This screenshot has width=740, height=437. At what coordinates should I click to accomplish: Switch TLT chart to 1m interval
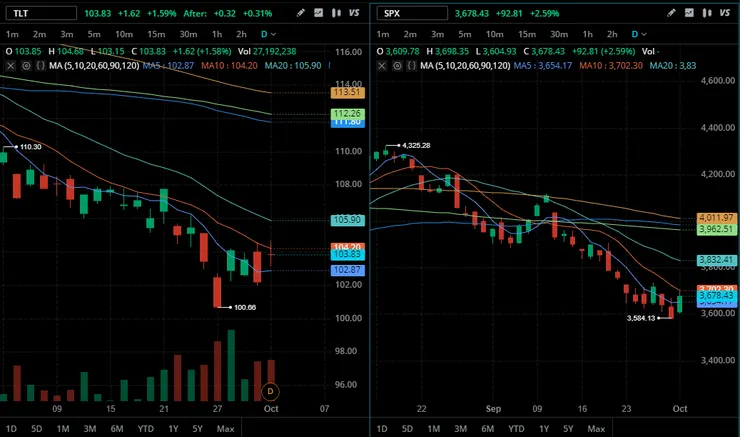coord(12,34)
